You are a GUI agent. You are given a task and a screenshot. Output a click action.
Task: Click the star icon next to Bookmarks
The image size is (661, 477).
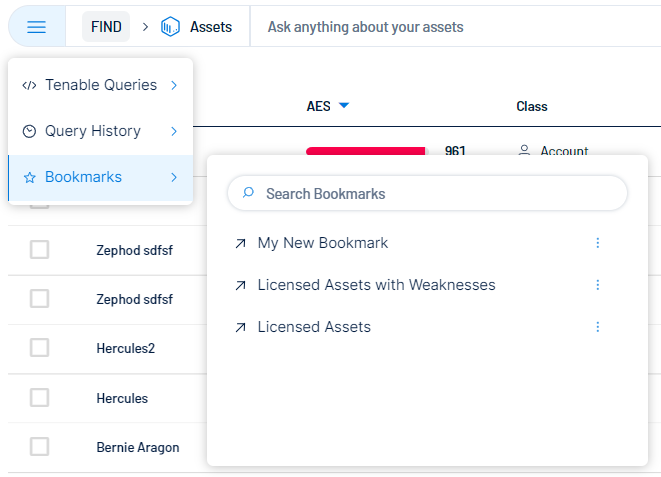coord(29,178)
